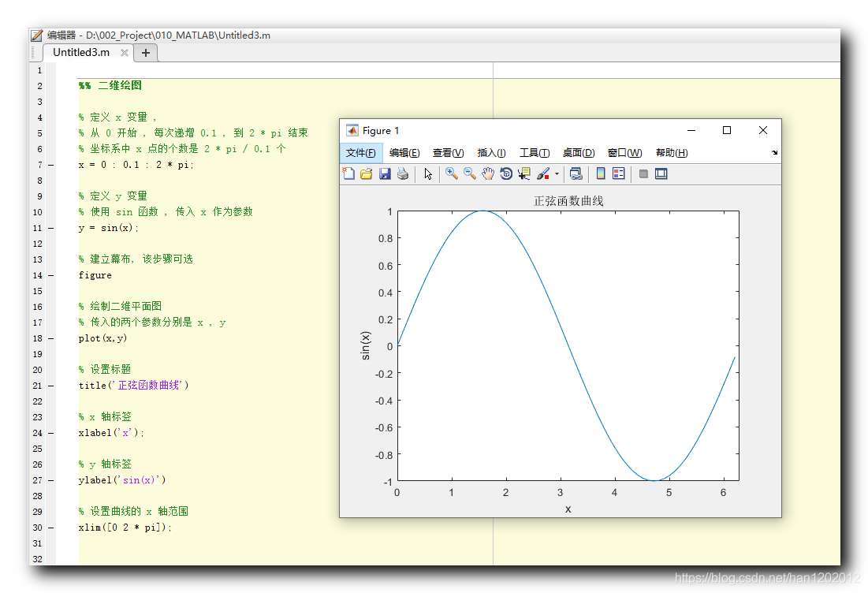Enable the Data Cursor tool

[x=524, y=173]
